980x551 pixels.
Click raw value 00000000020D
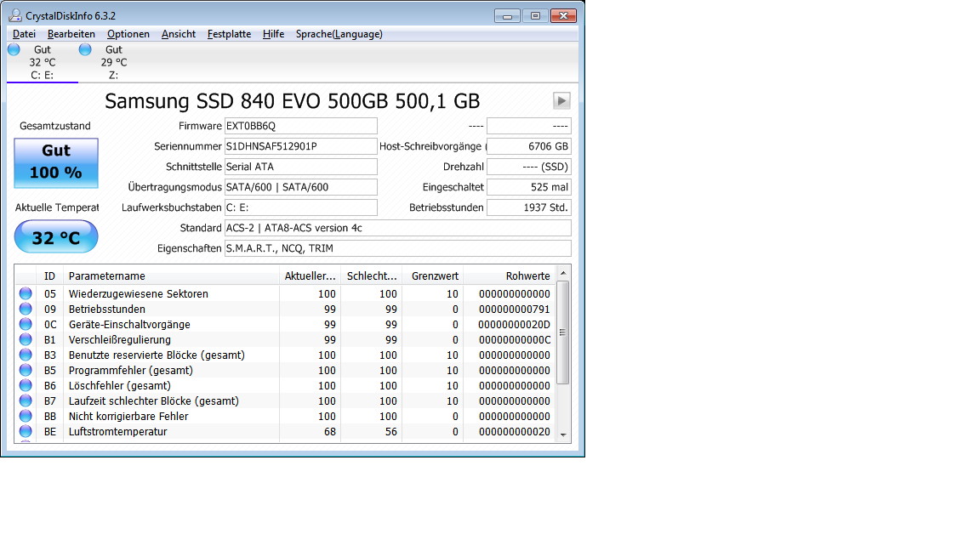click(x=515, y=324)
